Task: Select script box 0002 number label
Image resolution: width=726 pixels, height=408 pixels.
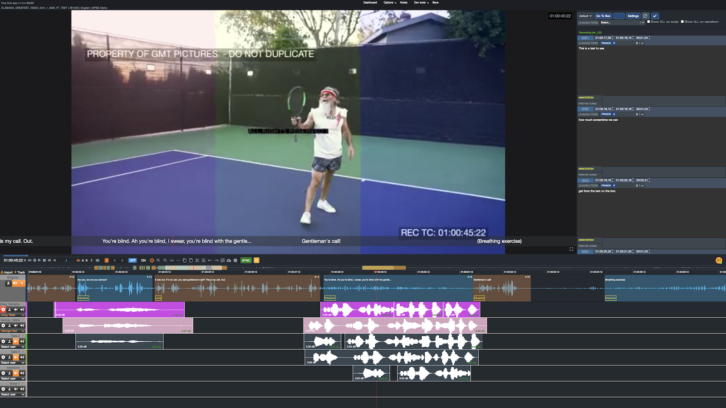Action: tap(585, 109)
